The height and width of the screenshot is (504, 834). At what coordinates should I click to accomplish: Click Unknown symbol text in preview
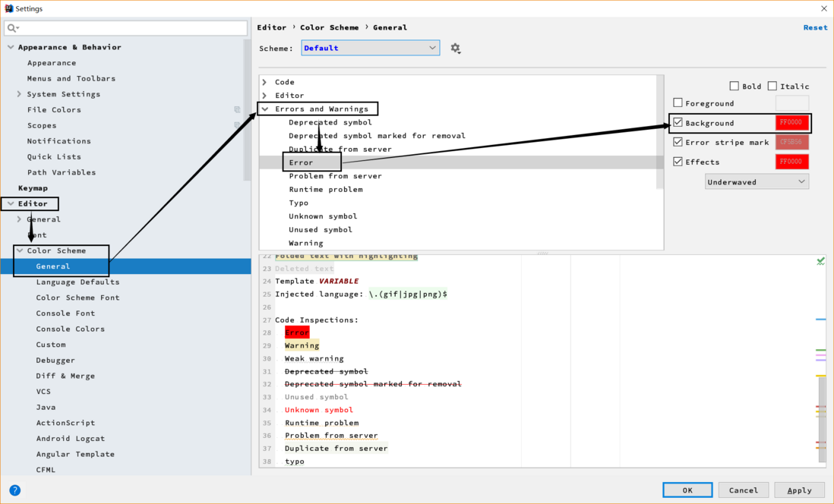pyautogui.click(x=318, y=410)
